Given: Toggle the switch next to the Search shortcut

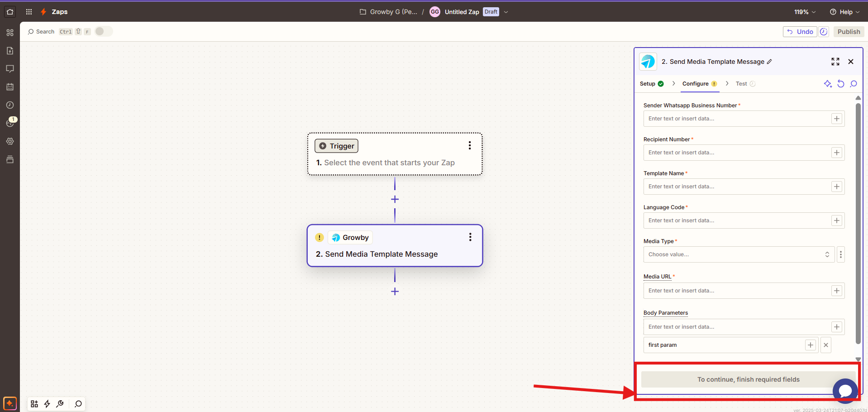Looking at the screenshot, I should pos(103,31).
